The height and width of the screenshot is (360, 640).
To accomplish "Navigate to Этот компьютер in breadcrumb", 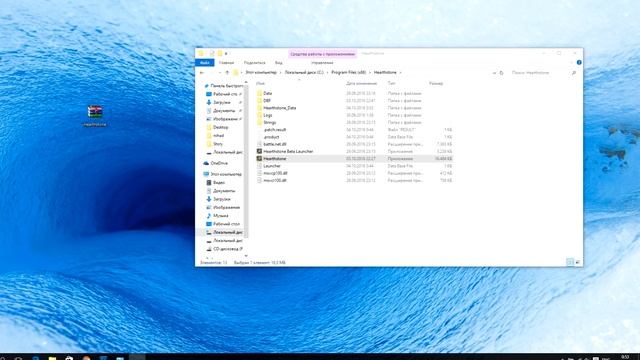I will (x=261, y=73).
